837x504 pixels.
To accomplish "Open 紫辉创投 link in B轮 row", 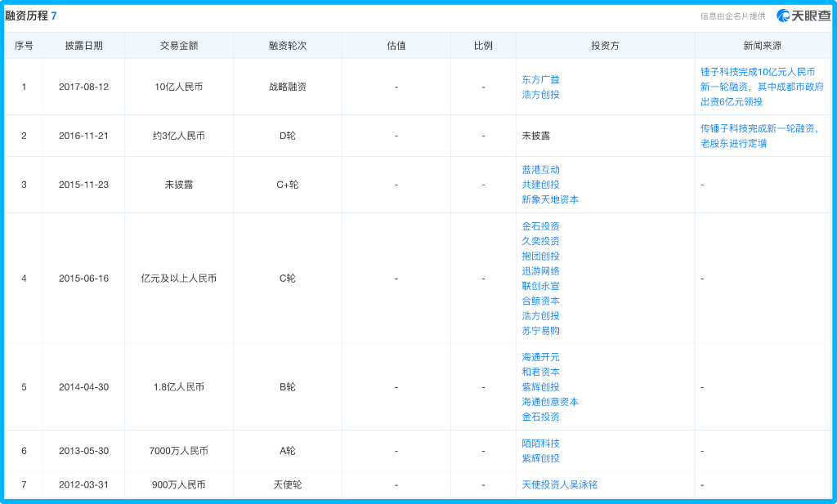I will (x=540, y=386).
